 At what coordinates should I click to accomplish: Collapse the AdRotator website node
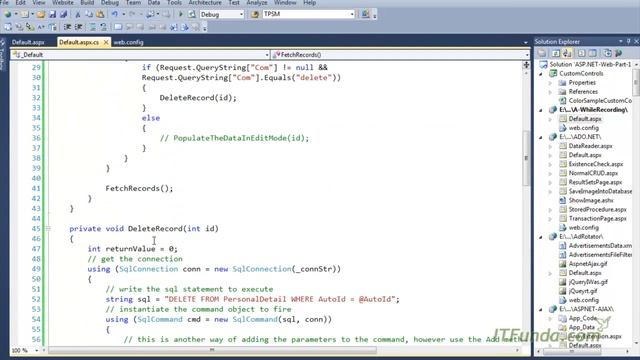click(x=542, y=237)
